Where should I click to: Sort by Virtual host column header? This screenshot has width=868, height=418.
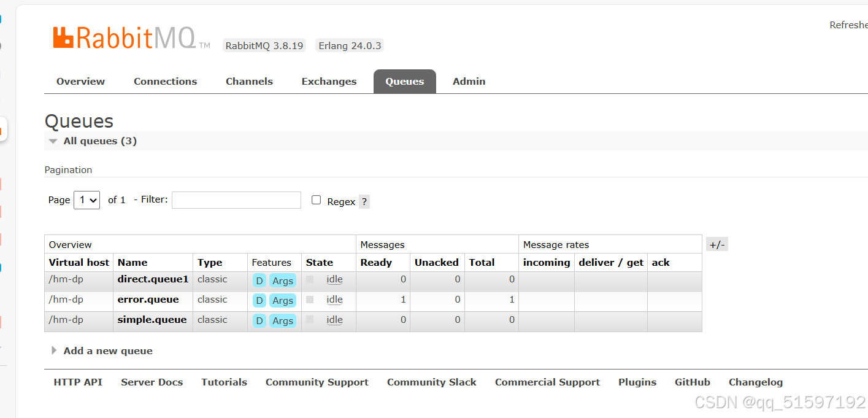[79, 262]
